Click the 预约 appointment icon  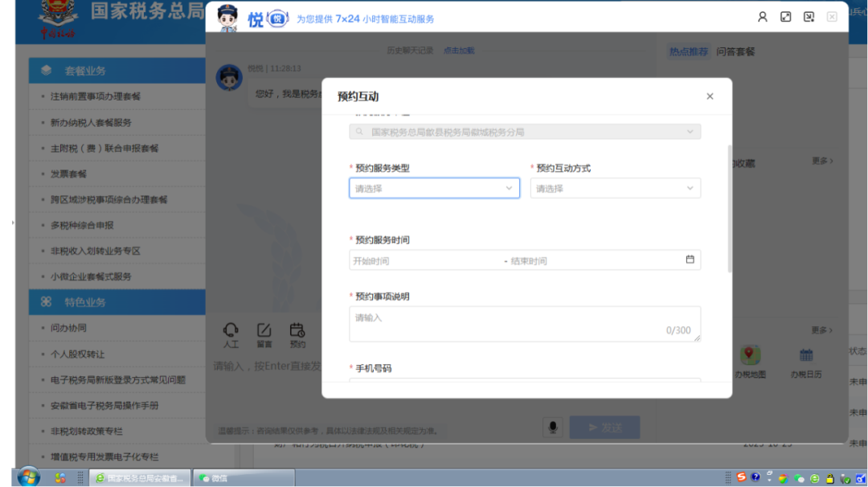(297, 335)
